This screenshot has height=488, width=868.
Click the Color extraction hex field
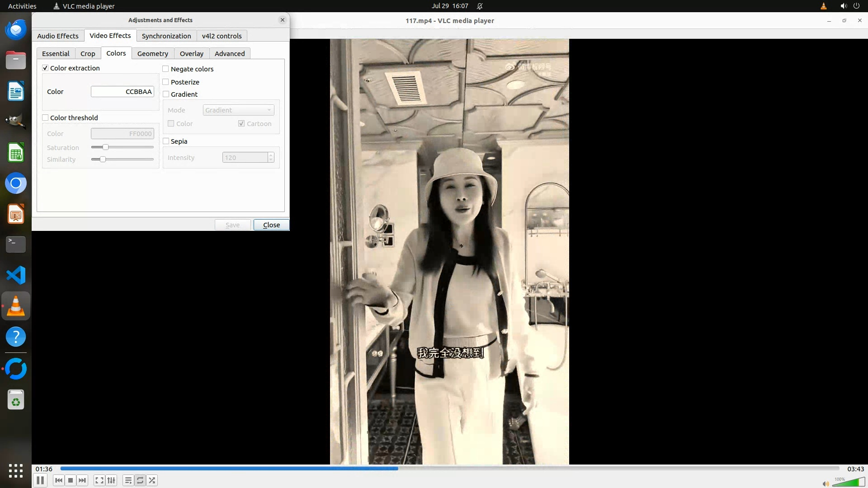click(x=122, y=91)
